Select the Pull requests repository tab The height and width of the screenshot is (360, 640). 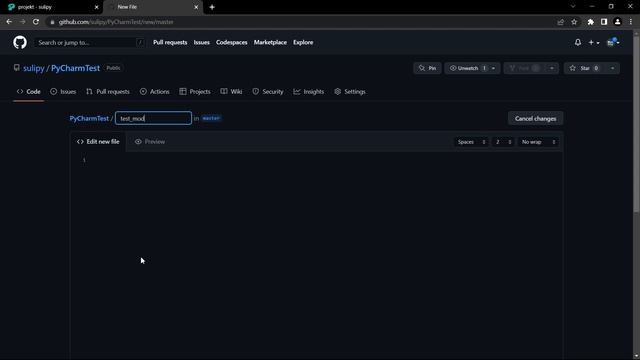click(108, 92)
